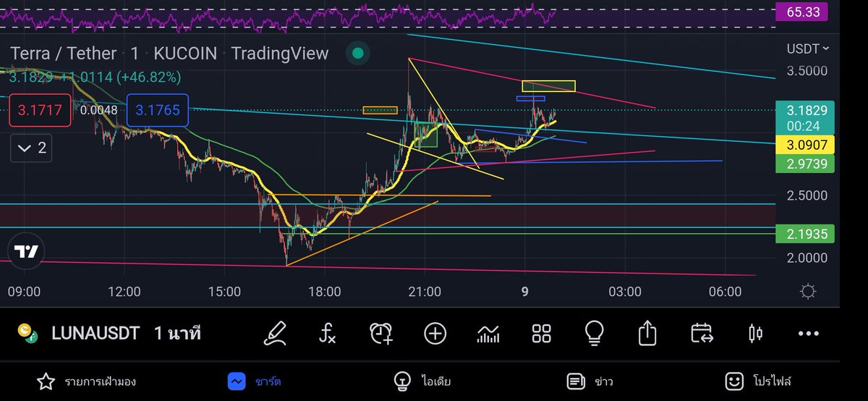The height and width of the screenshot is (401, 868).
Task: Select the large yellow rectangle drawing near 3.35
Action: (549, 86)
